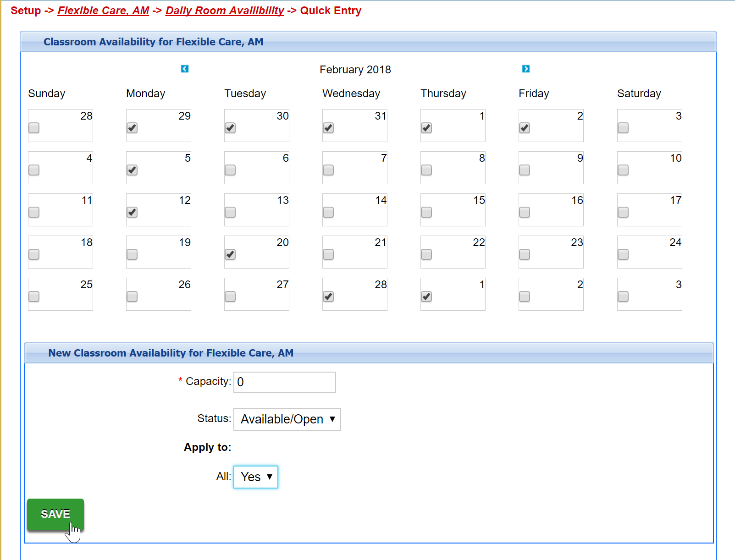Go to previous month arrow icon
The image size is (735, 560).
pyautogui.click(x=185, y=69)
